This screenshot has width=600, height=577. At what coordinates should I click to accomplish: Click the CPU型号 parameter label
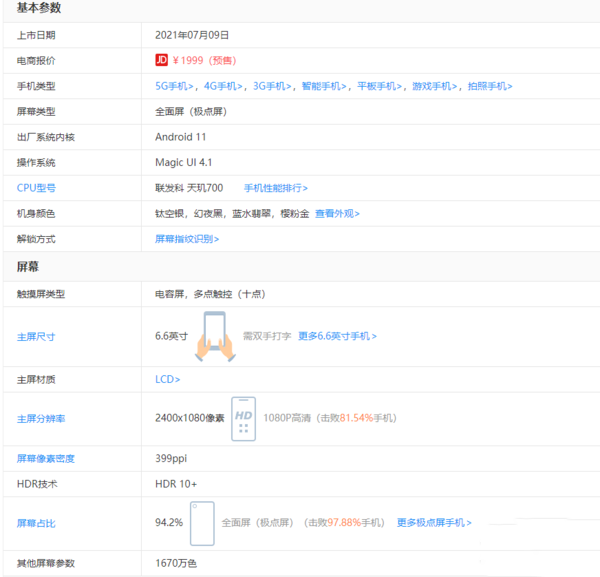[36, 188]
